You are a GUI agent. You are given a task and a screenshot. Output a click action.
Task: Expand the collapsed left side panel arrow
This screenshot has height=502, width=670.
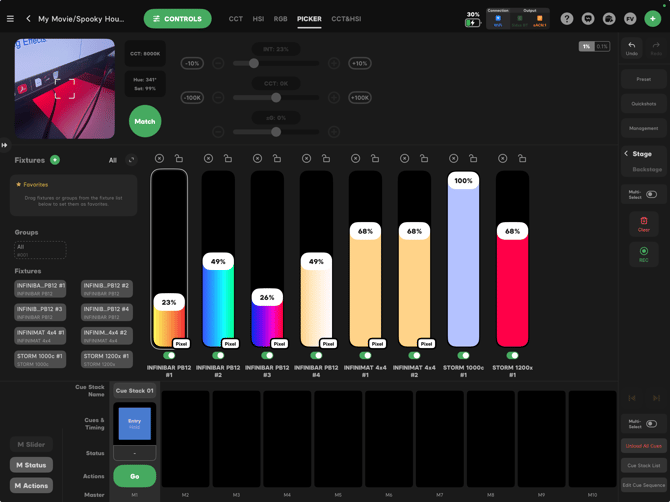click(4, 145)
